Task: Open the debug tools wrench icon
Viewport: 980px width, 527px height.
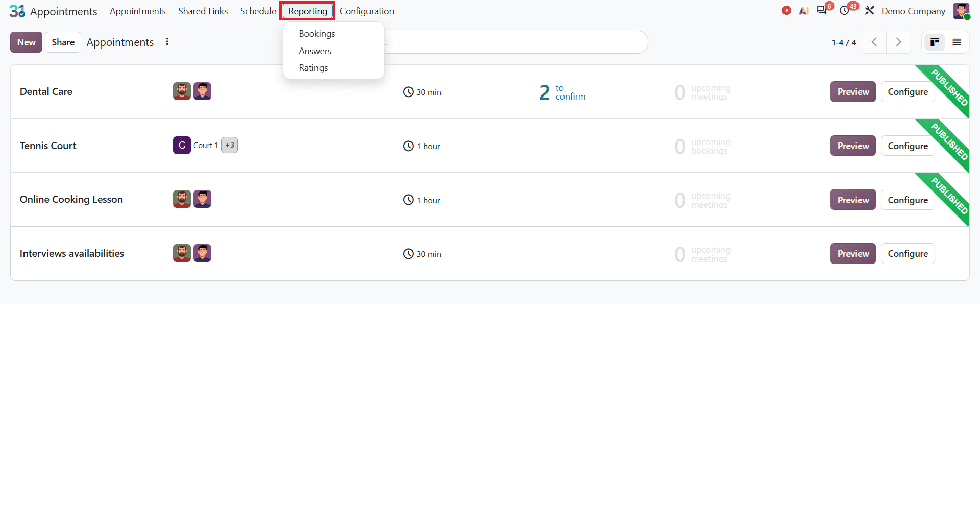Action: click(870, 11)
